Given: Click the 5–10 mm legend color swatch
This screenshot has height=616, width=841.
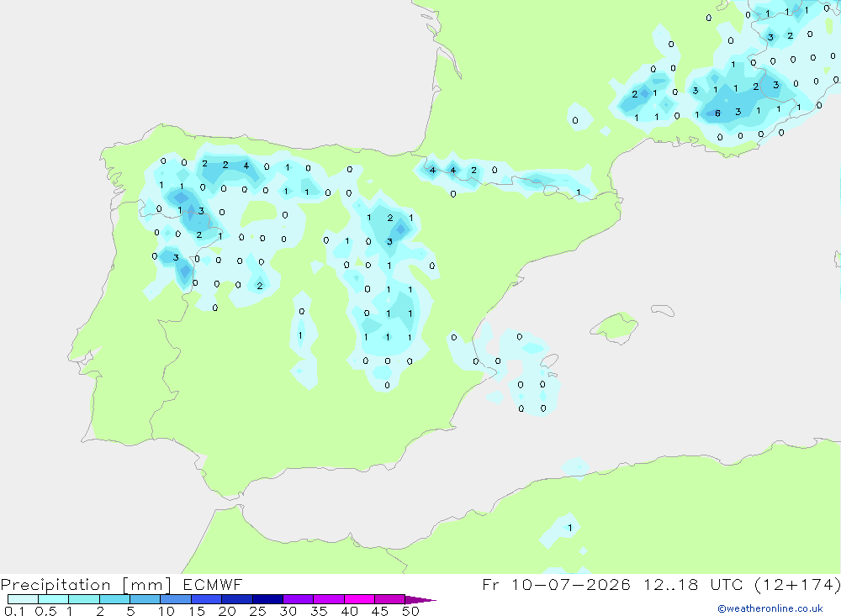Looking at the screenshot, I should coord(145,599).
